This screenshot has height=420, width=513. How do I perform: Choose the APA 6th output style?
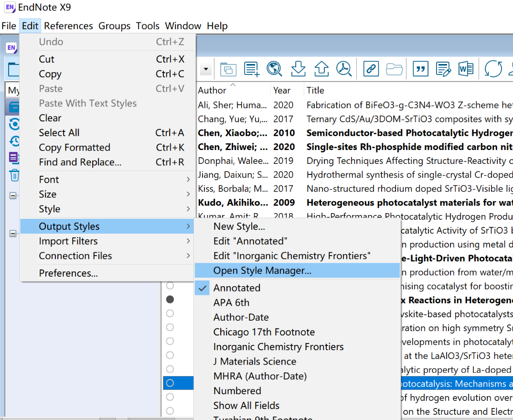click(x=297, y=302)
